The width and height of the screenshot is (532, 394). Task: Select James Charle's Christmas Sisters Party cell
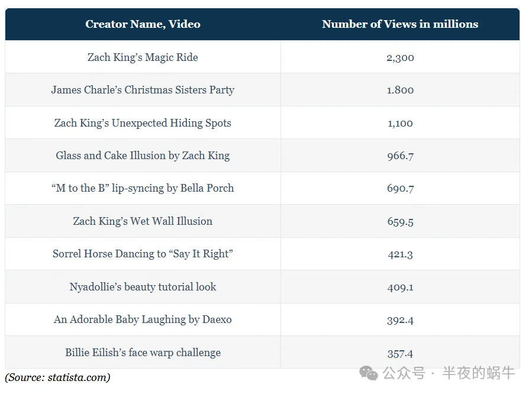[143, 90]
